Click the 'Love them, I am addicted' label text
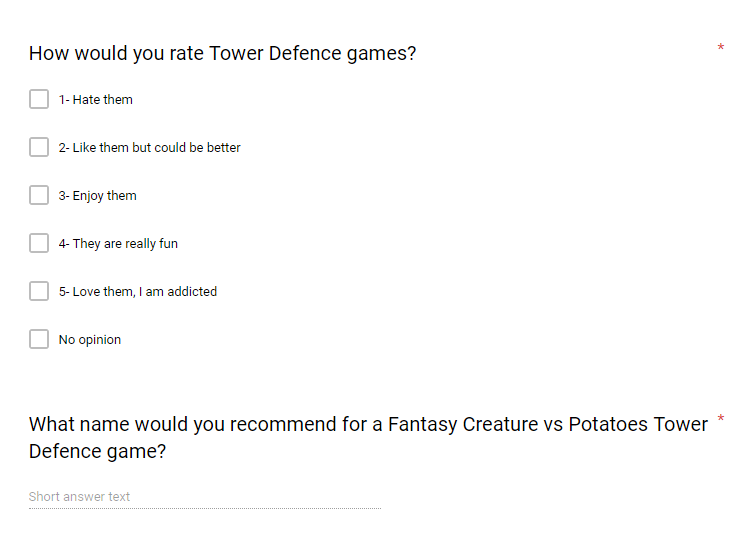The image size is (736, 538). click(x=145, y=292)
